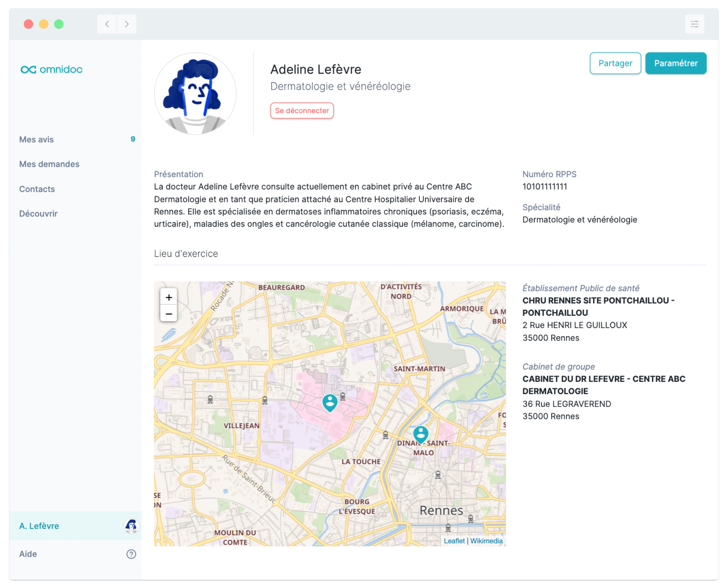Click the address 36 Rue LEGRAVEREND
The height and width of the screenshot is (588, 728).
point(567,404)
